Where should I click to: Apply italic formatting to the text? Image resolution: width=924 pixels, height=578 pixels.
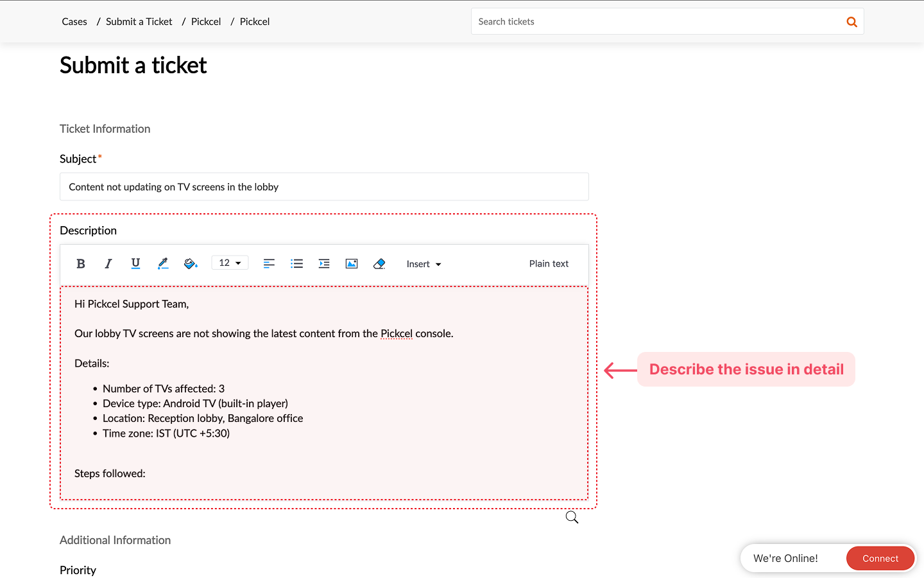(x=108, y=263)
